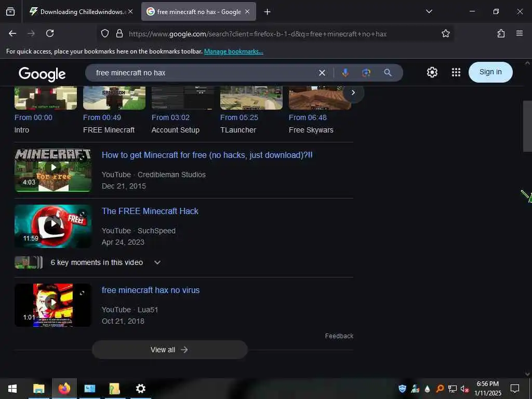Jump to FREE Minecraft moment From 00:49
Screen dimensions: 532x399
click(102, 117)
